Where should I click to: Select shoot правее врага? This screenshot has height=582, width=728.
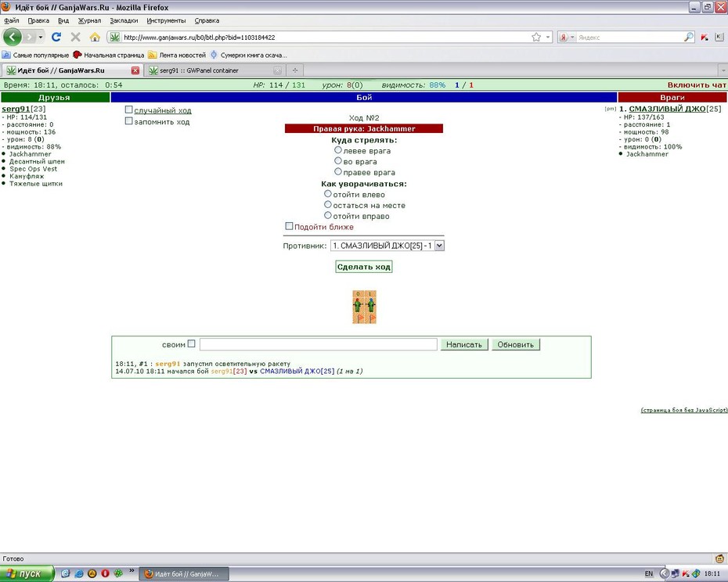point(338,171)
